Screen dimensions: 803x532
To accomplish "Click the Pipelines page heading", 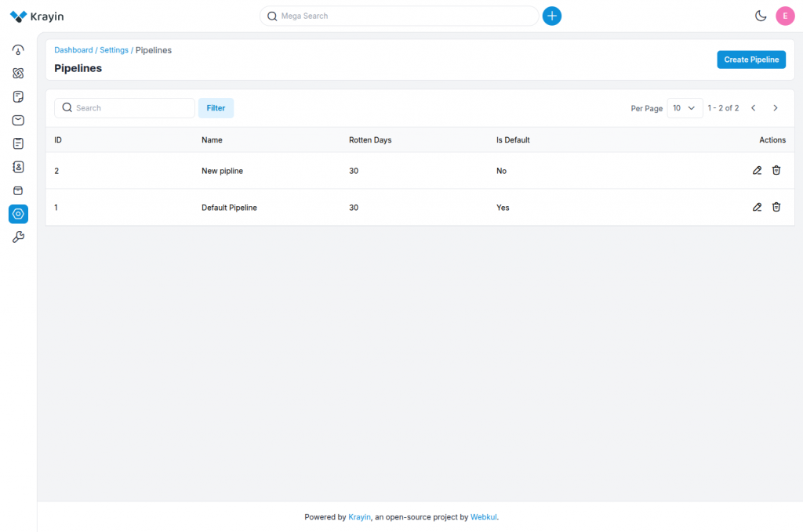I will pyautogui.click(x=78, y=68).
